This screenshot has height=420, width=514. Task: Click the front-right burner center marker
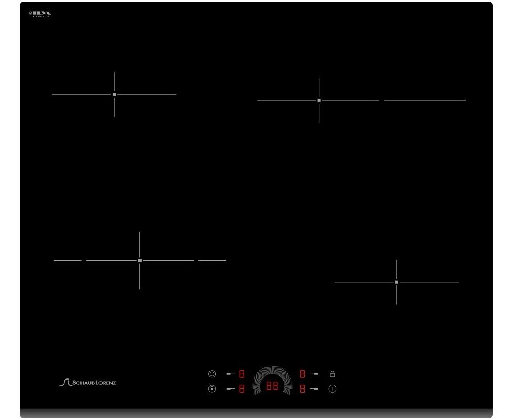coord(397,282)
